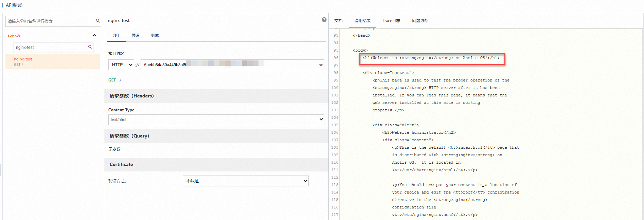
Task: Collapse the api-k8s group chevron
Action: click(x=94, y=35)
